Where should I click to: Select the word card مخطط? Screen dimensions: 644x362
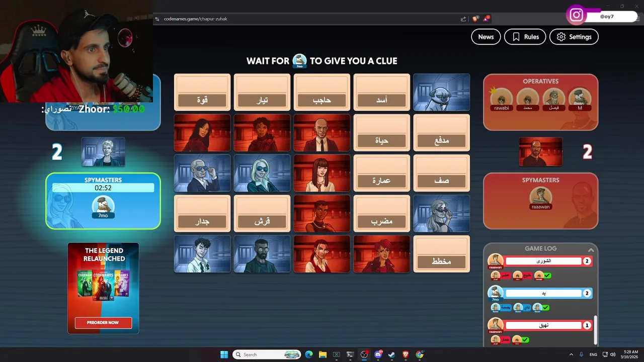point(442,254)
